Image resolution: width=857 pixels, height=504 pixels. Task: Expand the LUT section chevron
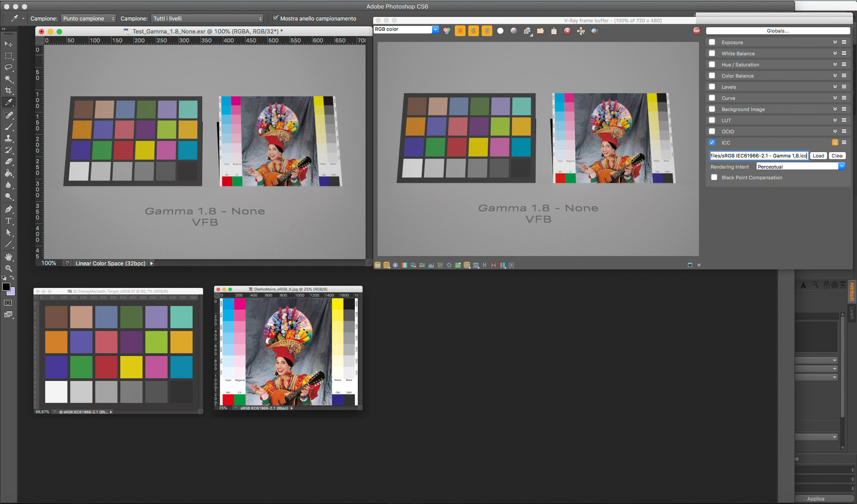click(835, 120)
